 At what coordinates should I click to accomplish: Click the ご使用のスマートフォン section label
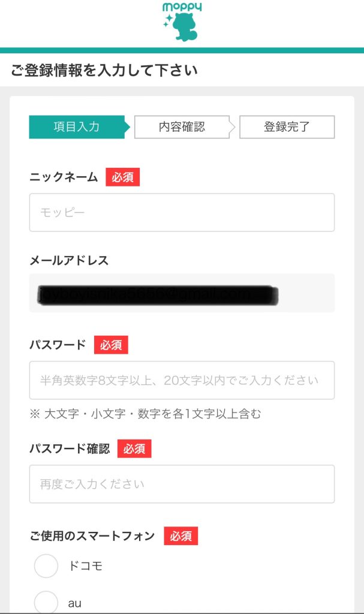(92, 536)
